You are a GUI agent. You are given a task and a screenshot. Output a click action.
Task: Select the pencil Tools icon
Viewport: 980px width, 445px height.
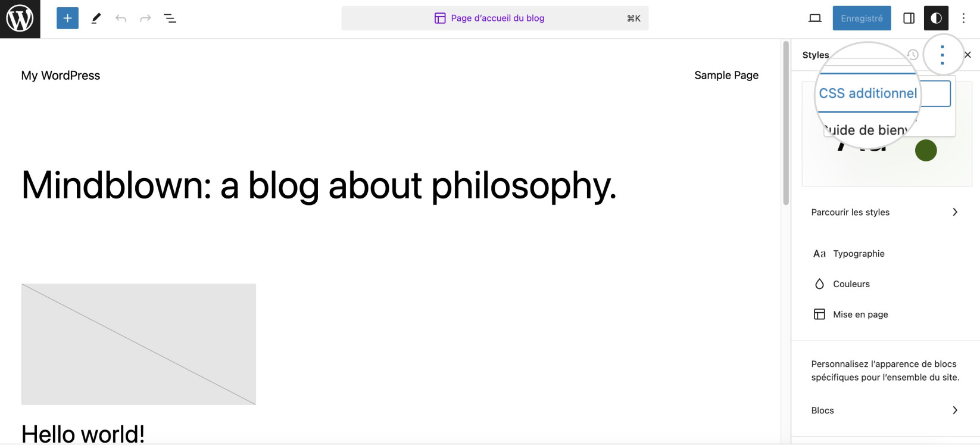tap(96, 18)
